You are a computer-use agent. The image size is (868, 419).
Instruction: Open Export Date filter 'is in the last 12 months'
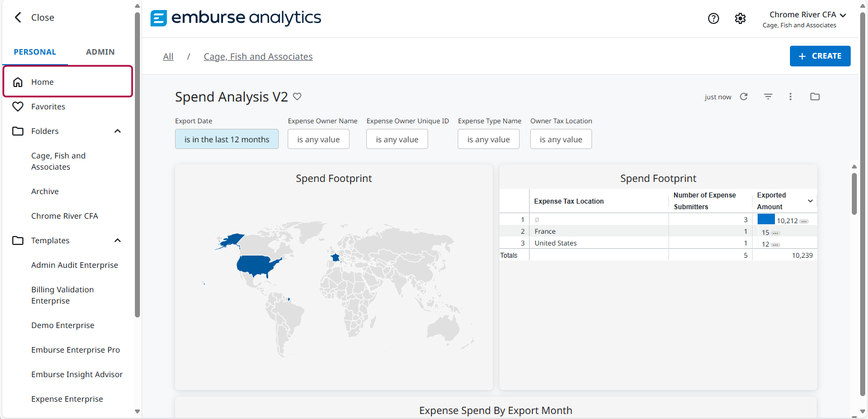click(226, 139)
